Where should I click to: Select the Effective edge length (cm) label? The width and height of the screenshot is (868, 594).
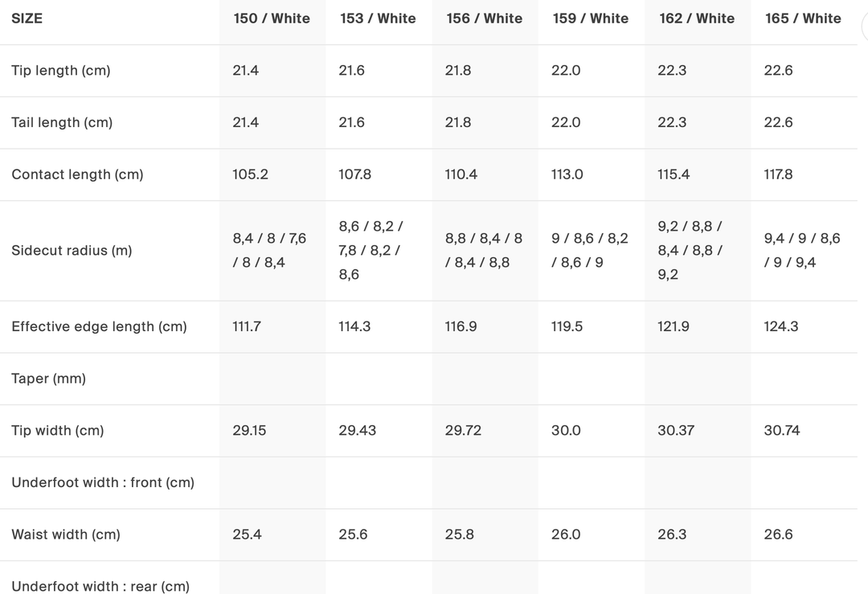[x=99, y=326]
